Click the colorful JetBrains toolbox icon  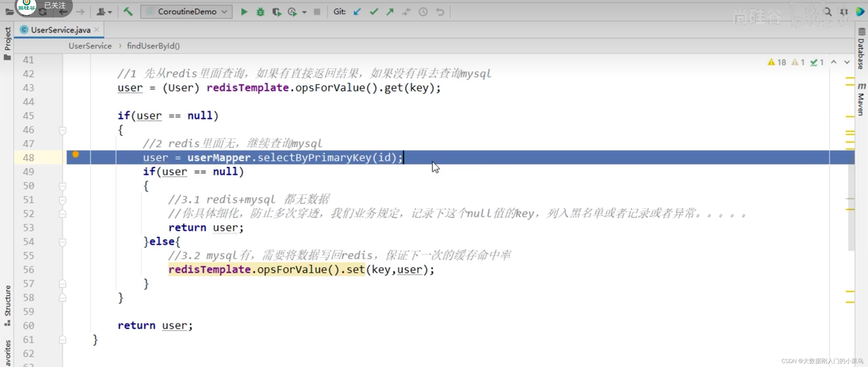click(x=860, y=12)
